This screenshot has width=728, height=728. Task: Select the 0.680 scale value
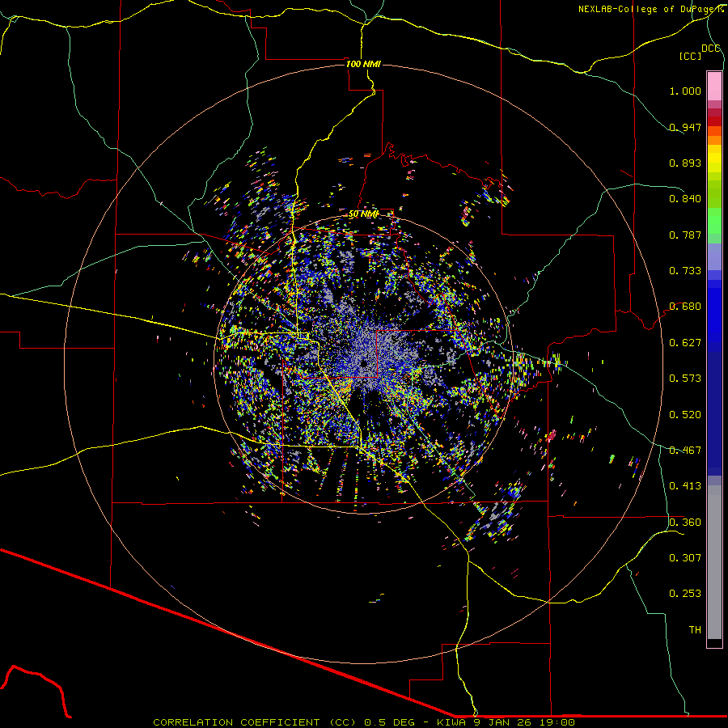pyautogui.click(x=685, y=307)
